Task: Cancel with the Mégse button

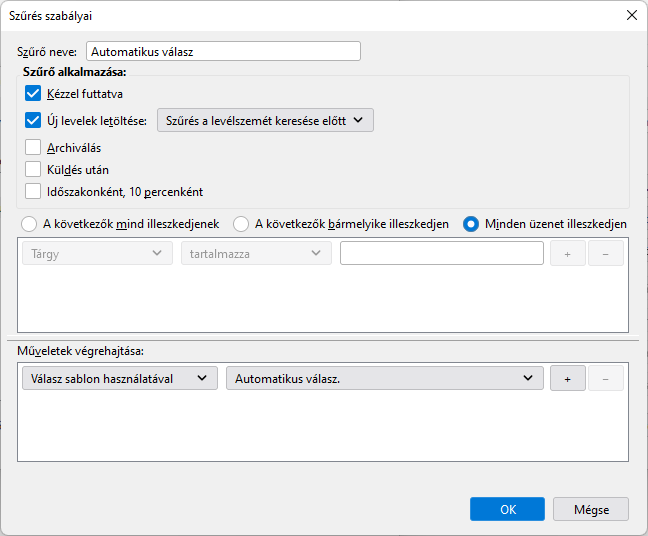Action: [591, 509]
